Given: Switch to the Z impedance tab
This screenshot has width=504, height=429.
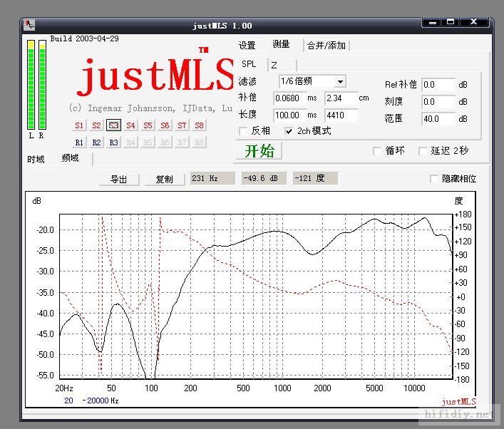Looking at the screenshot, I should [x=274, y=65].
